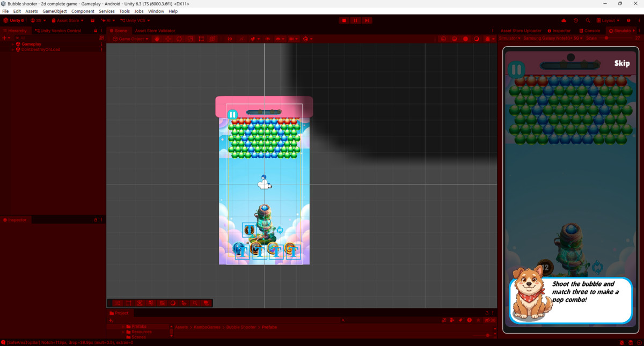
Task: Toggle the Project panel lock
Action: click(x=487, y=313)
